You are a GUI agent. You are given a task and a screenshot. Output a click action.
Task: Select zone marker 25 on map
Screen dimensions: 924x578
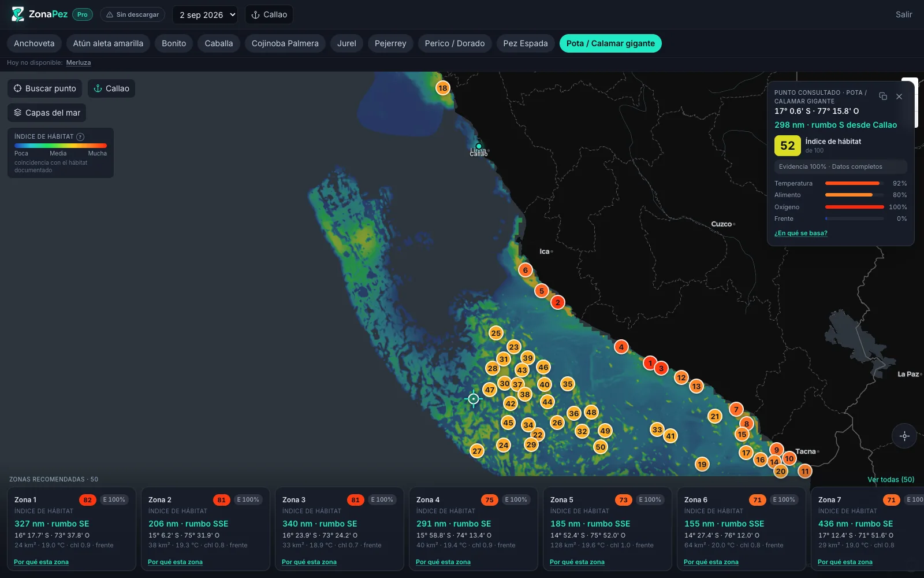(495, 333)
